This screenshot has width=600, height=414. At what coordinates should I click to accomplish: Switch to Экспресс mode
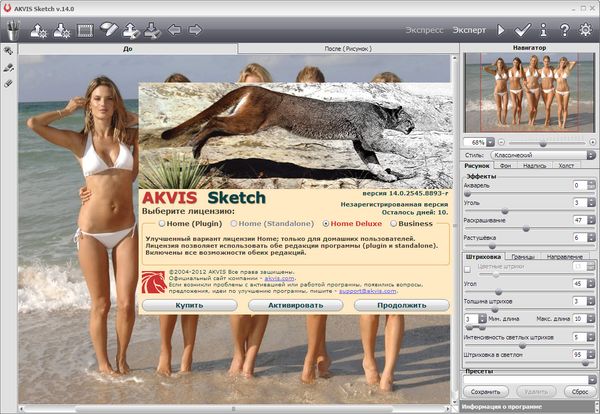coord(424,30)
